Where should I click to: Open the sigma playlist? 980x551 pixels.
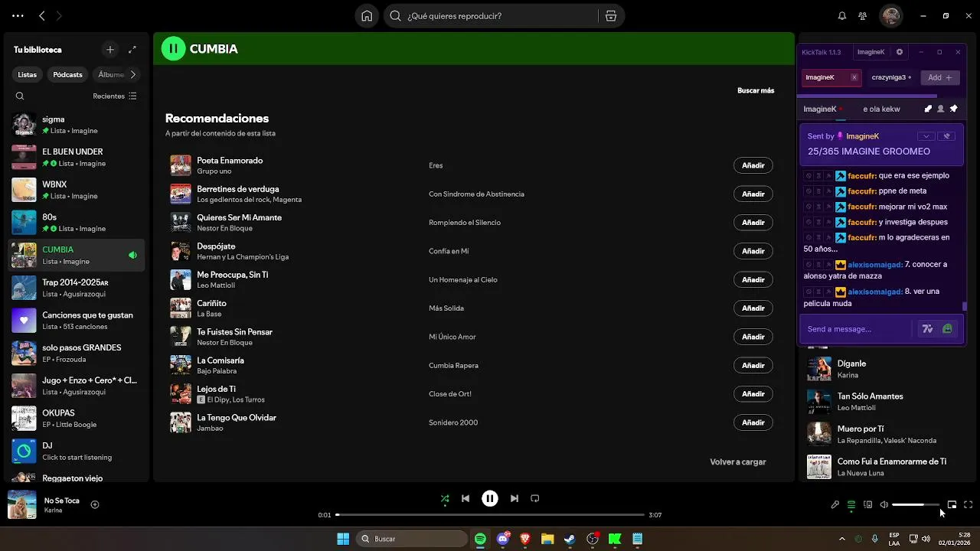[x=76, y=125]
